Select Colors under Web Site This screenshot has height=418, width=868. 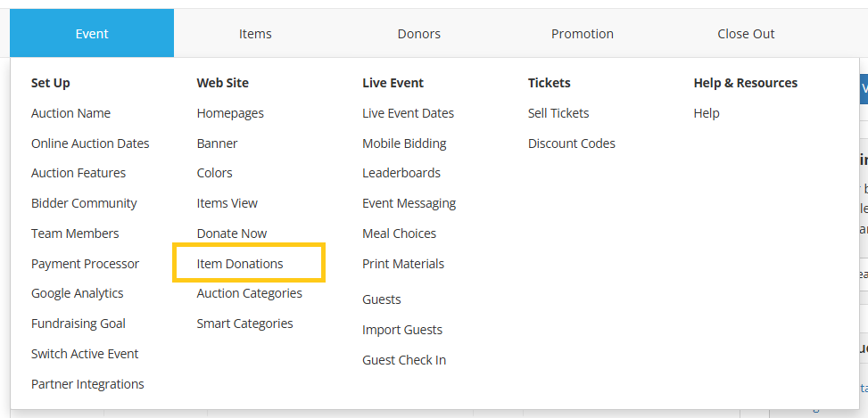click(x=214, y=173)
